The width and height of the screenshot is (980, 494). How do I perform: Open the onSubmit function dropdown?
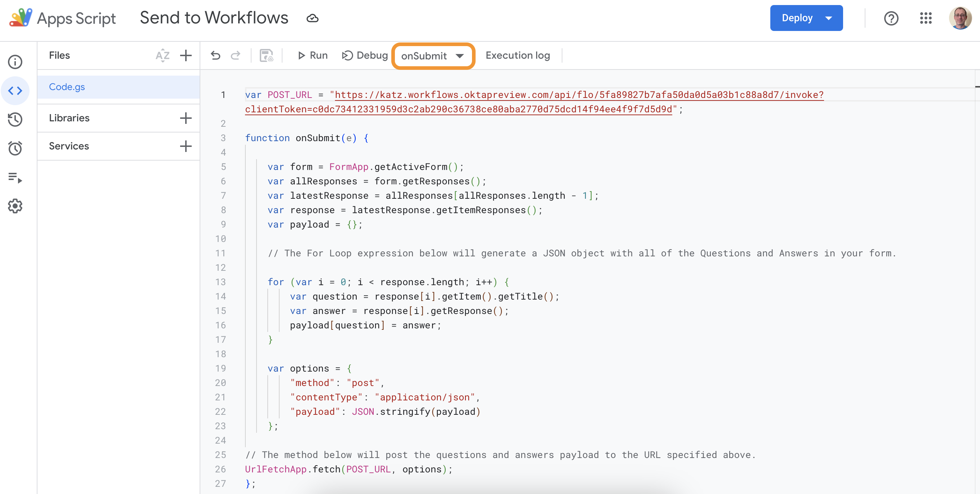coord(433,56)
